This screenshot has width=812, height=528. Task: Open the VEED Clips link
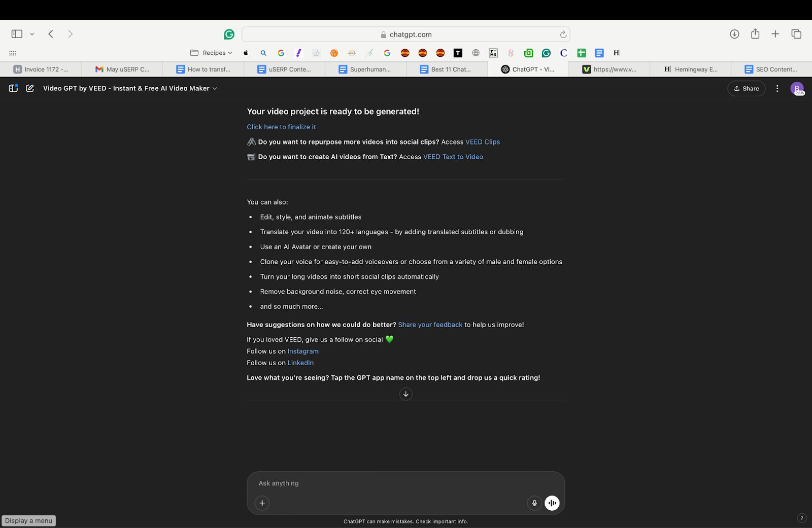click(483, 142)
